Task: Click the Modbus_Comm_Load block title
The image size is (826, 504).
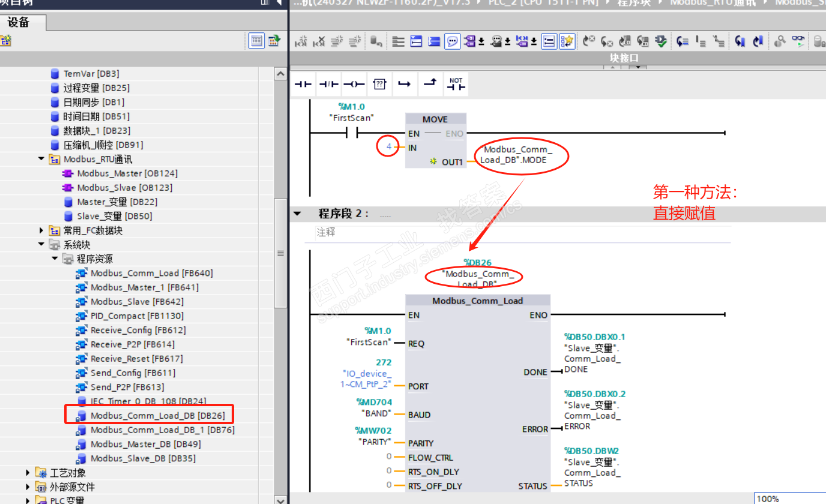Action: (478, 301)
